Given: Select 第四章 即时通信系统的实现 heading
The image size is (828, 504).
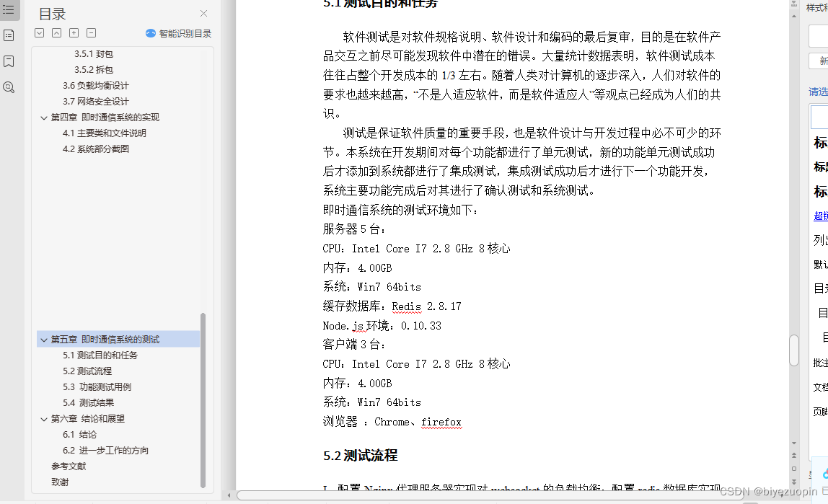Looking at the screenshot, I should coord(105,117).
